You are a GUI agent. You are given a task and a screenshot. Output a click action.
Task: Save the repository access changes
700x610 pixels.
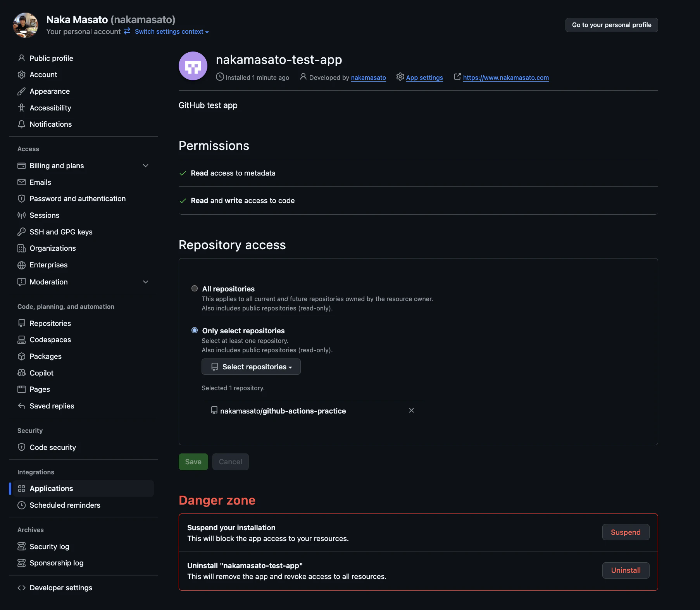(193, 462)
